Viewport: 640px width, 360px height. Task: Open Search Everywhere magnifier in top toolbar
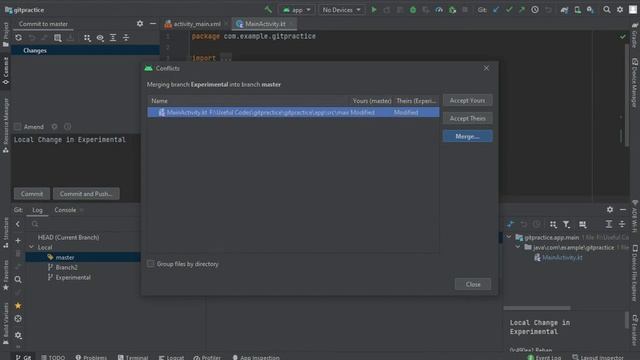[x=607, y=10]
